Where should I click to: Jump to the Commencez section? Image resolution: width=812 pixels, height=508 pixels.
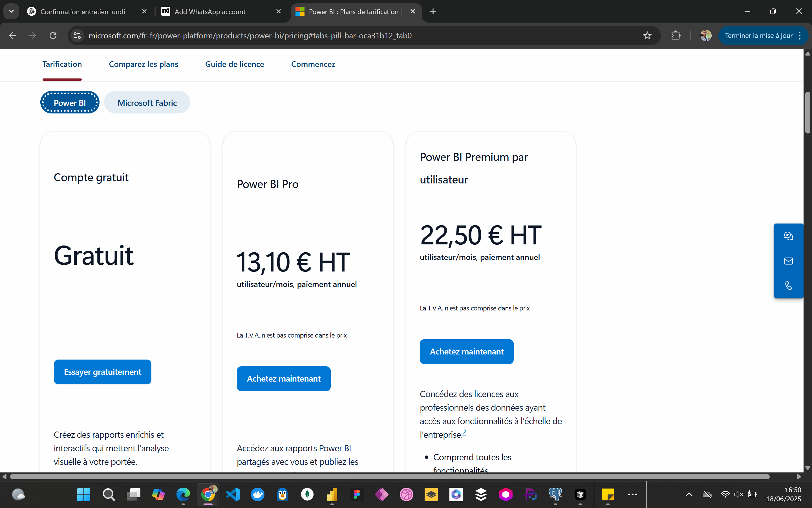click(x=313, y=64)
